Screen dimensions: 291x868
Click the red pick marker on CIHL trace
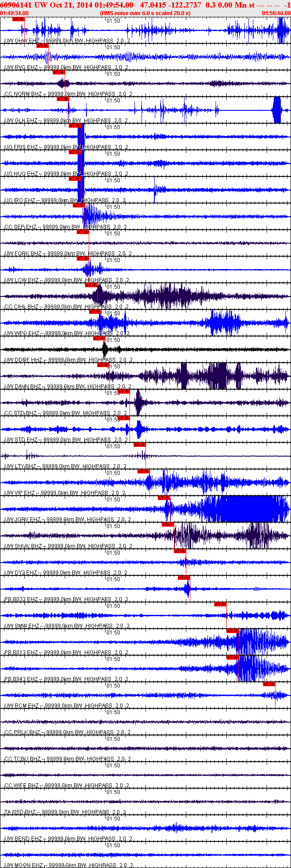tap(91, 285)
